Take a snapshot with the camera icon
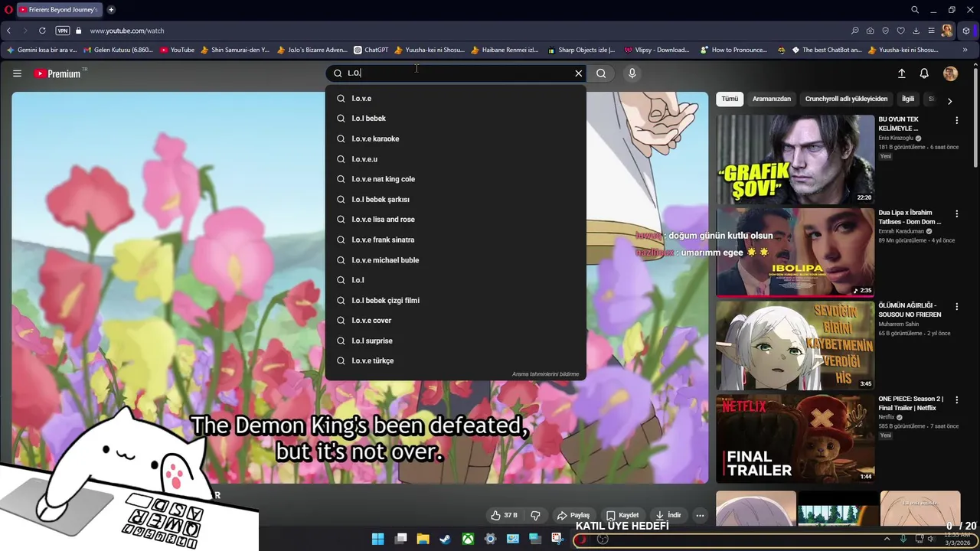The image size is (980, 551). [x=871, y=31]
